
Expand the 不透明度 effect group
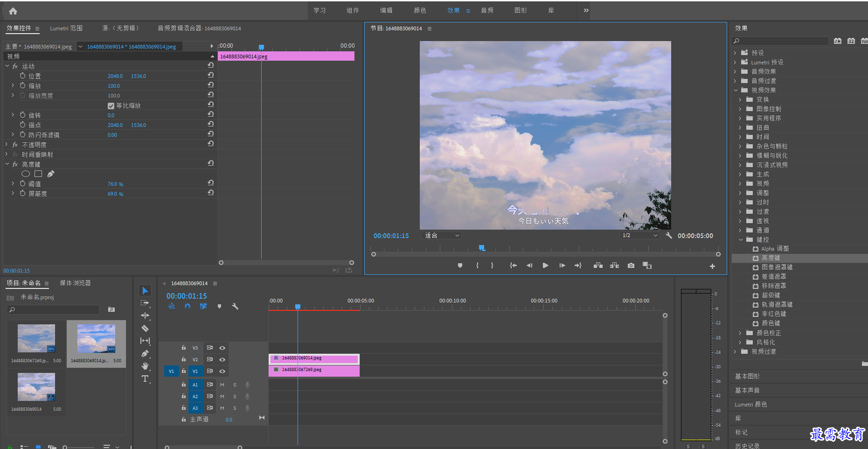point(7,145)
